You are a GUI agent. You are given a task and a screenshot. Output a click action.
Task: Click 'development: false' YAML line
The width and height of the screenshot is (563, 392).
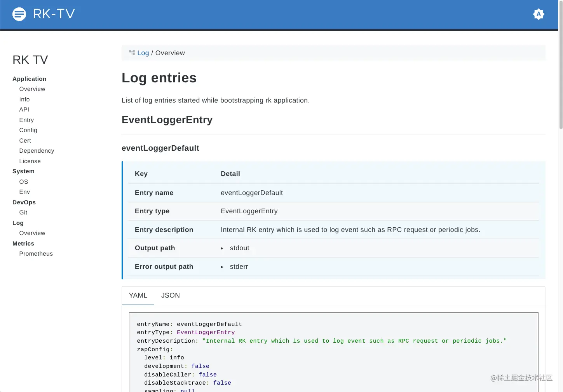pos(177,366)
